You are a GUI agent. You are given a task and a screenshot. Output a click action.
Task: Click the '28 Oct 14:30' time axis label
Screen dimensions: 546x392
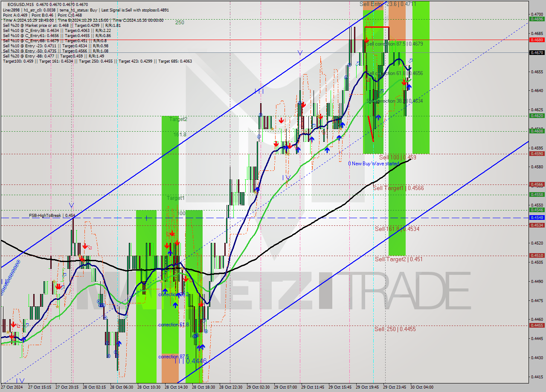click(x=176, y=387)
